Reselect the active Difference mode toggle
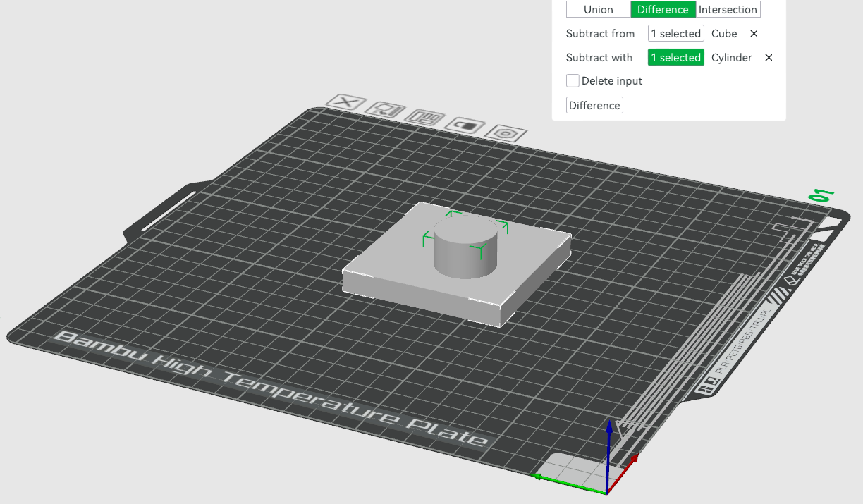This screenshot has width=863, height=504. coord(663,9)
